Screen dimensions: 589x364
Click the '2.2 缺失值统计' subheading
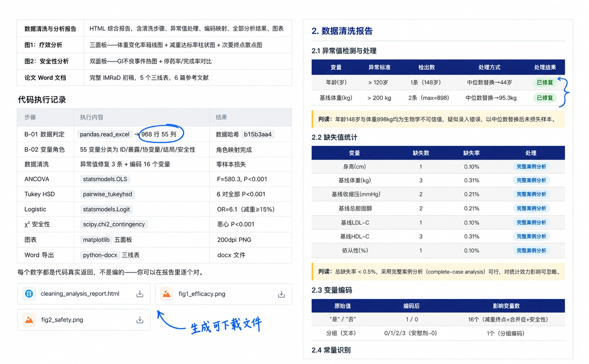(334, 137)
